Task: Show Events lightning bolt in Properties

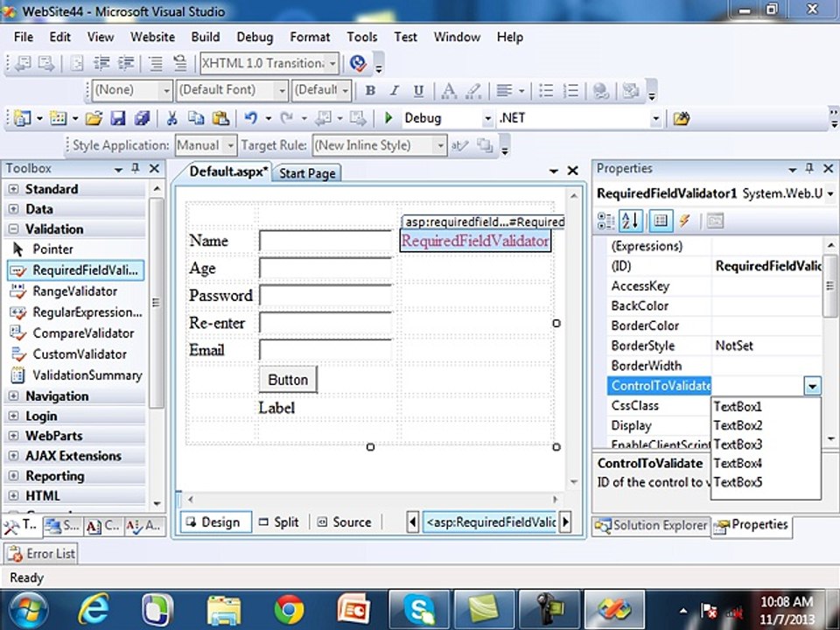Action: tap(684, 220)
